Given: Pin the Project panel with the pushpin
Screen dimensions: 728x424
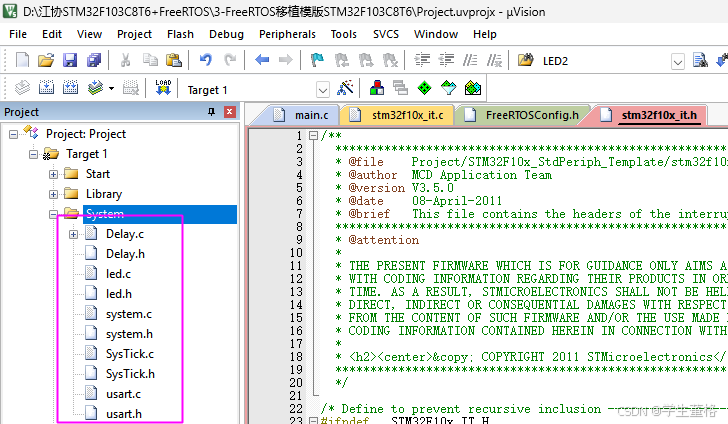Looking at the screenshot, I should pos(211,112).
